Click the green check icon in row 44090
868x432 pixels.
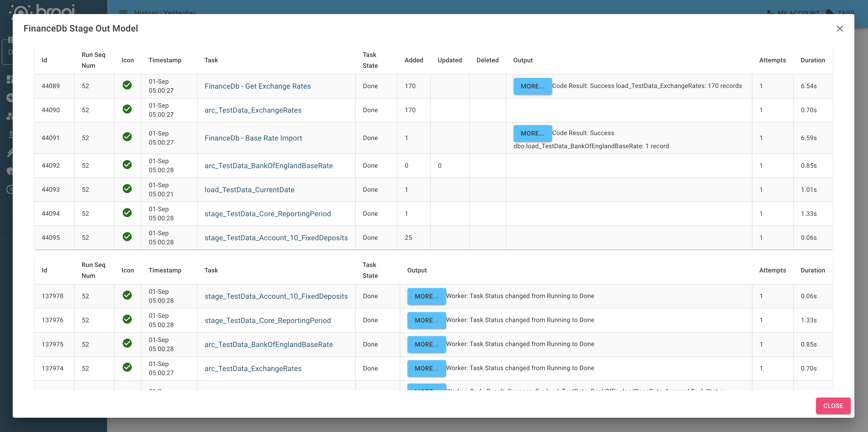[127, 109]
